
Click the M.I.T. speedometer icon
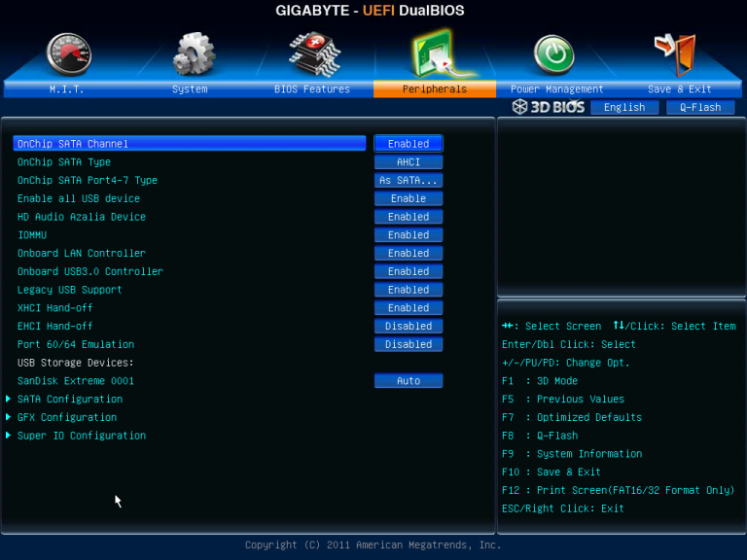tap(69, 54)
